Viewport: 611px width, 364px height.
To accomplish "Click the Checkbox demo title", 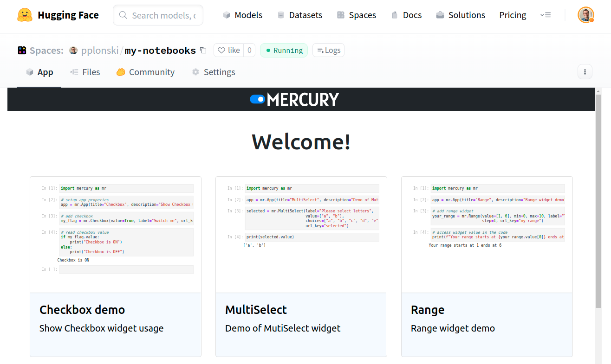I will (82, 310).
